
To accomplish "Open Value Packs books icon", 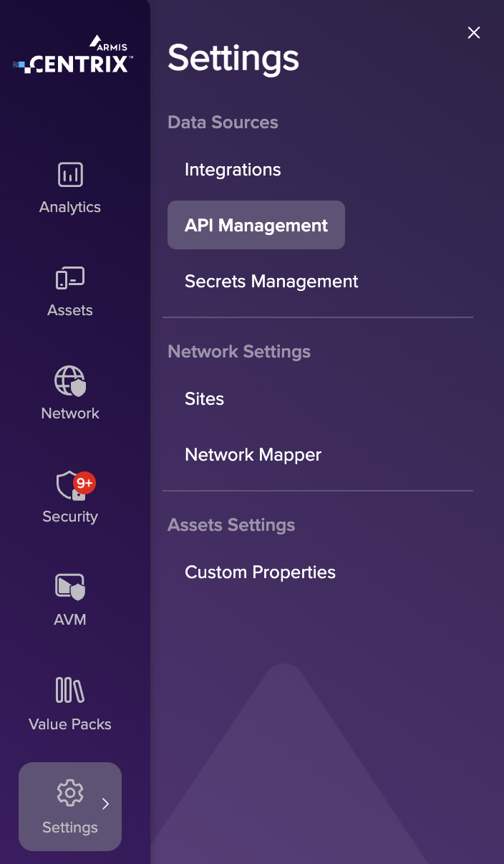I will point(70,691).
